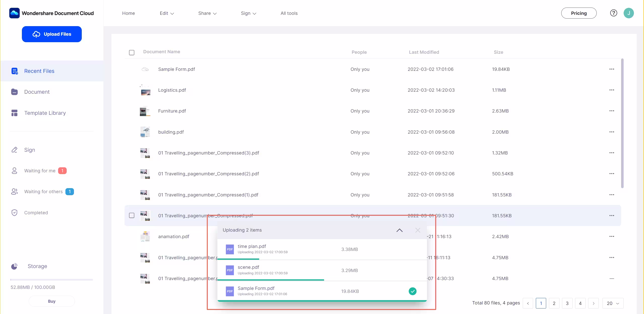644x314 pixels.
Task: Open the user avatar J menu
Action: 628,13
